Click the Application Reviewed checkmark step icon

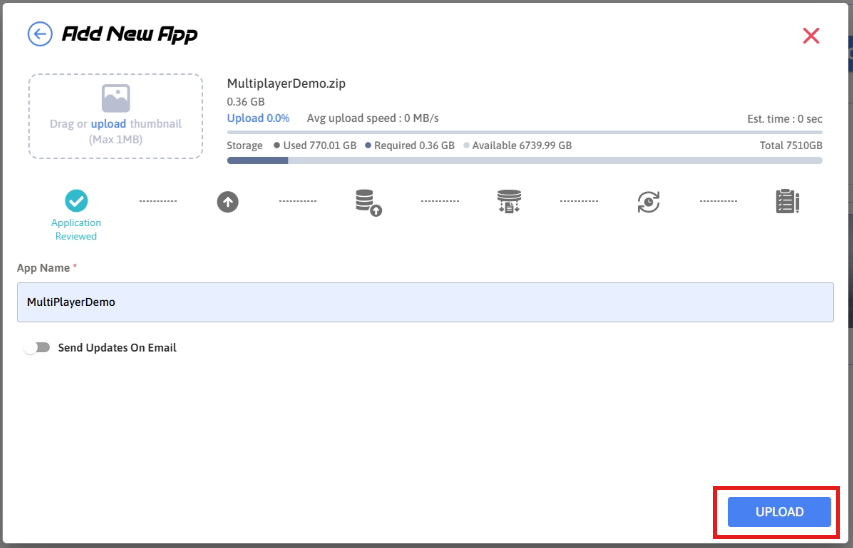[76, 201]
